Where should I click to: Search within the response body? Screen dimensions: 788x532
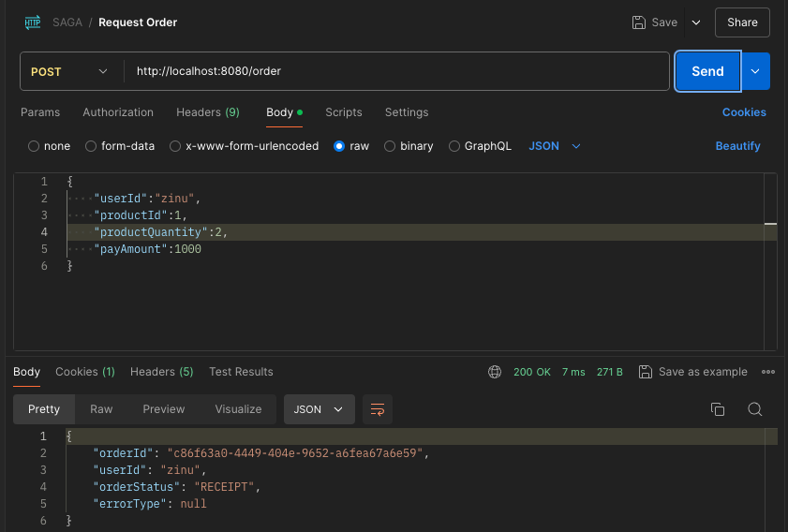point(755,409)
